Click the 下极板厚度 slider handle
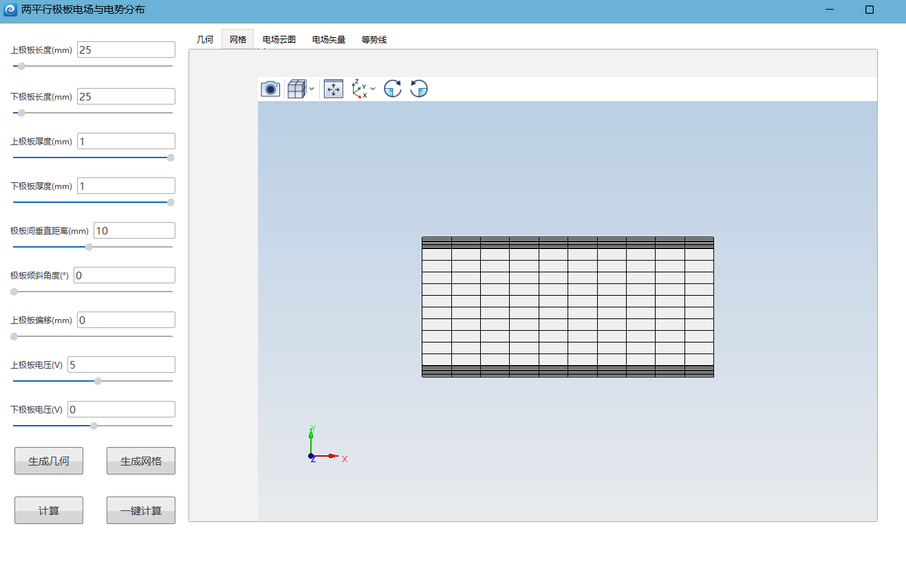 pyautogui.click(x=171, y=202)
